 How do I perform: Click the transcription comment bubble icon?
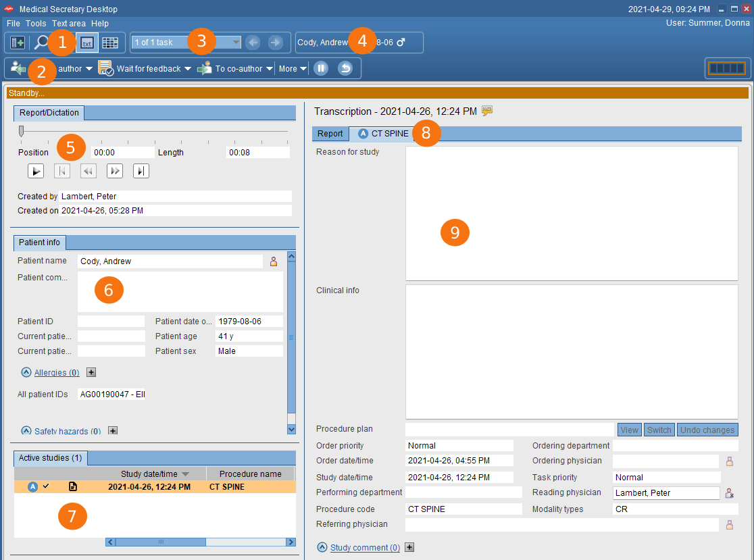coord(487,111)
